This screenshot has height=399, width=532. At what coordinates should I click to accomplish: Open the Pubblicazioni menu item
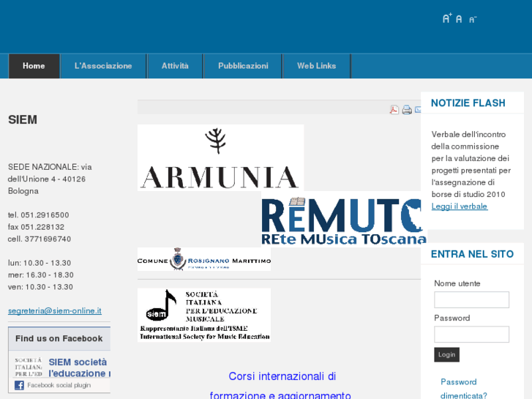[243, 66]
